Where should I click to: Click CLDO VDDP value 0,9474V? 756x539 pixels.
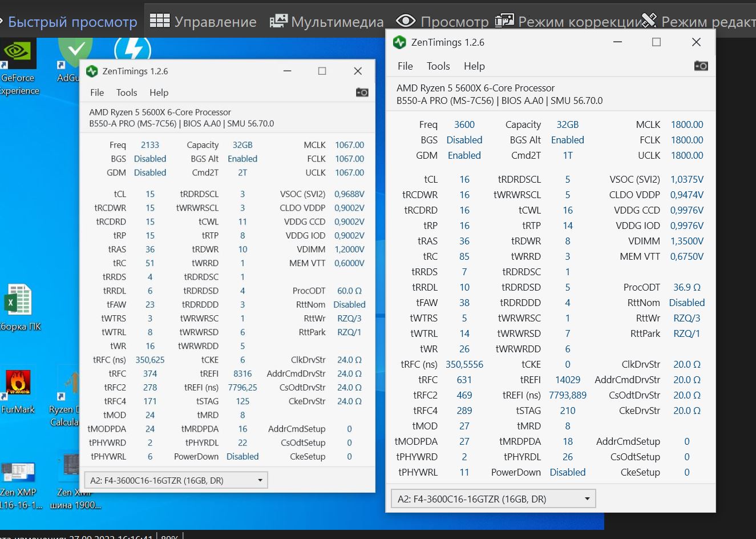coord(687,195)
